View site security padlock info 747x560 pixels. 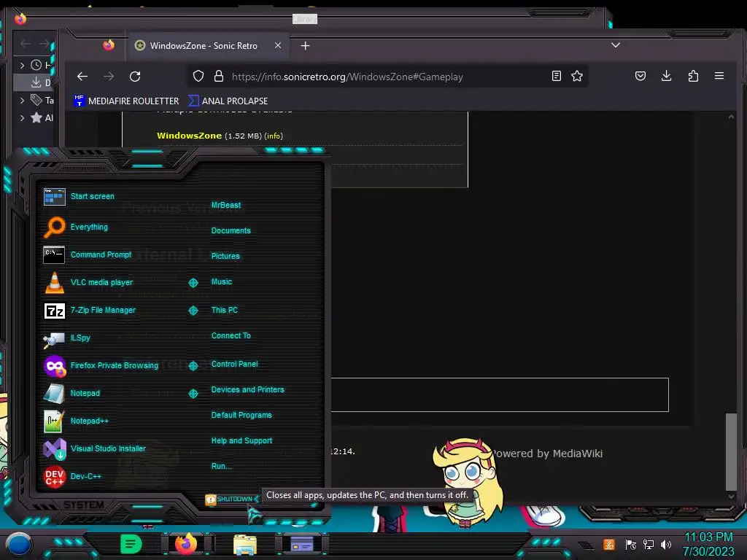click(x=219, y=76)
